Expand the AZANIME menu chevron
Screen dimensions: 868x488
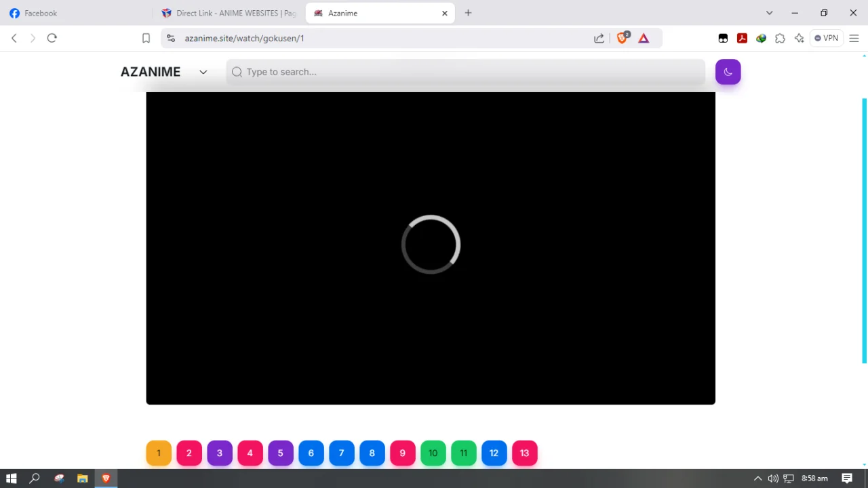(203, 72)
